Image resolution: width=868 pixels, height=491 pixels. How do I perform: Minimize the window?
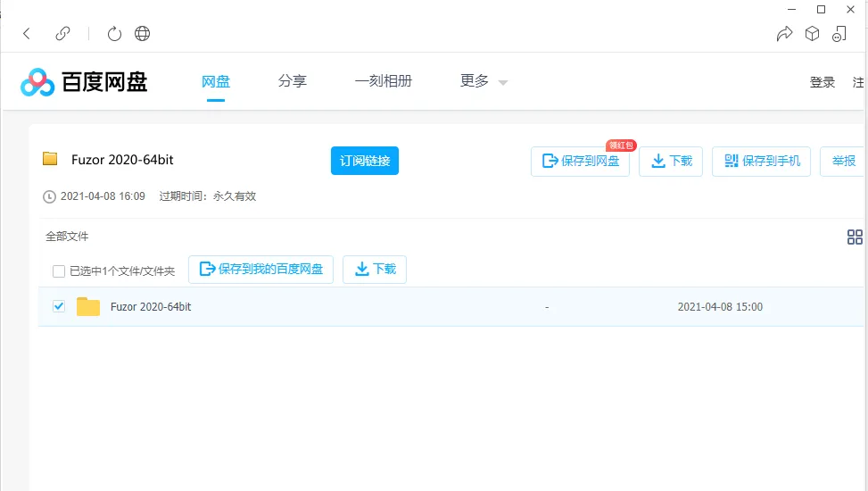[x=791, y=10]
